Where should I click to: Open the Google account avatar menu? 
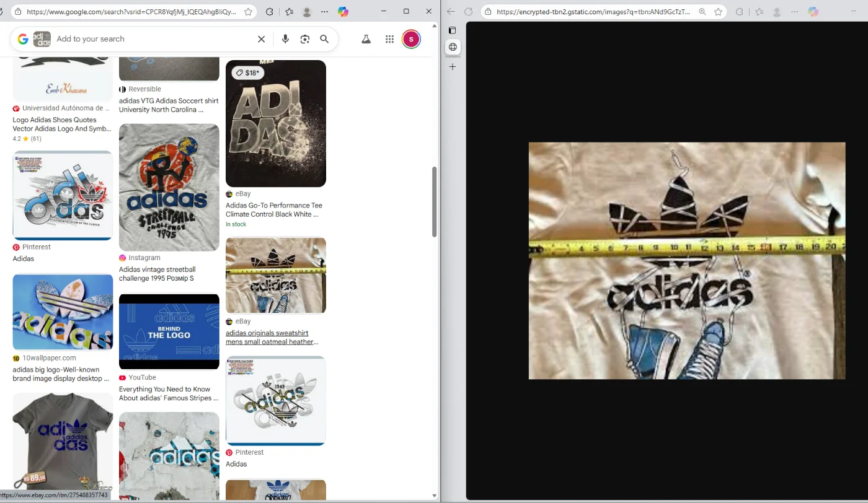tap(411, 39)
